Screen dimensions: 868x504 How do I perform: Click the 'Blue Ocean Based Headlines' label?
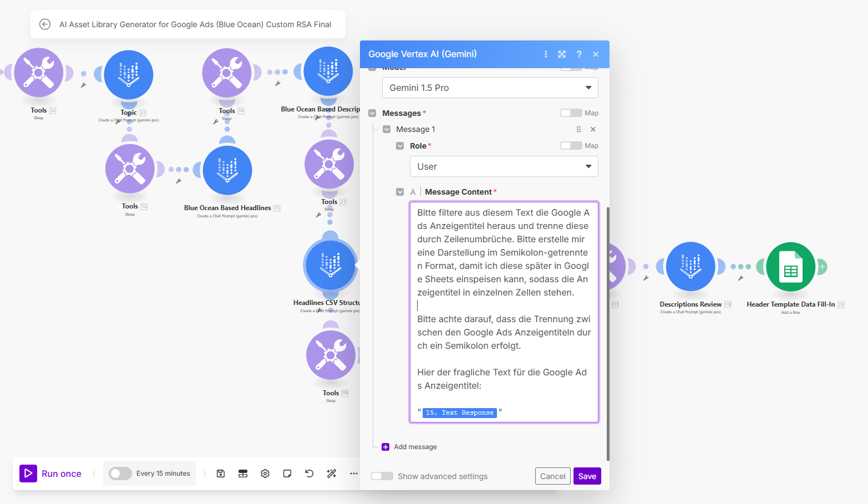coord(227,208)
